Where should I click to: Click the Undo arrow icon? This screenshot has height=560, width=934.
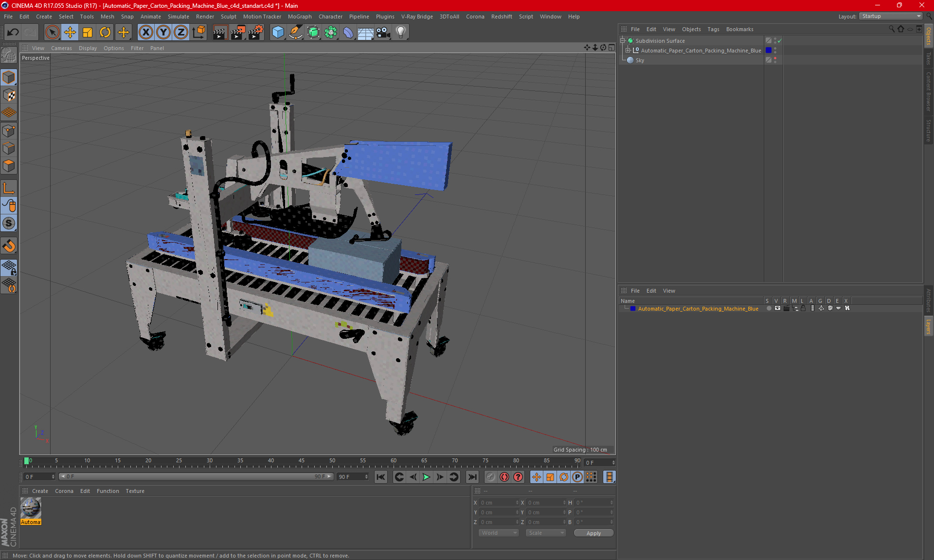(x=13, y=33)
